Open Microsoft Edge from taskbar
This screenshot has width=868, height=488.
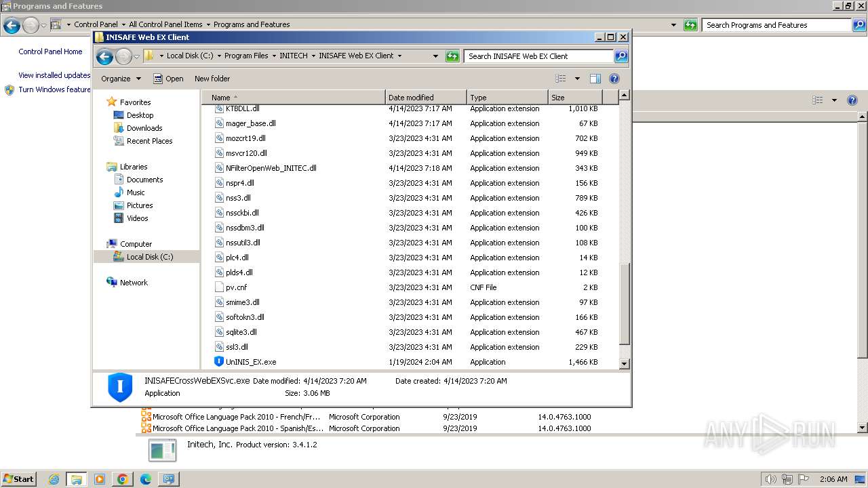pos(145,479)
